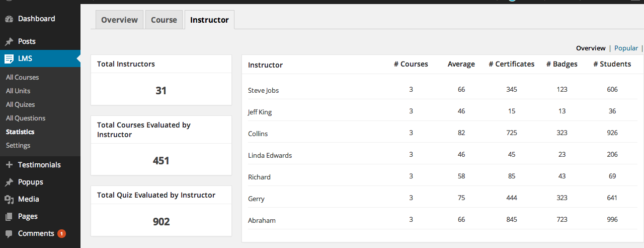This screenshot has height=248, width=644.
Task: Click the Media library icon
Action: (9, 200)
